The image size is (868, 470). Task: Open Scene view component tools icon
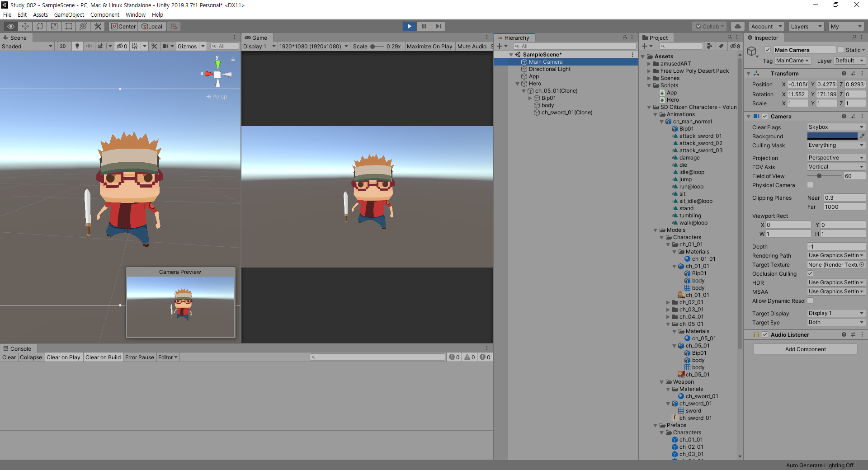pyautogui.click(x=154, y=46)
